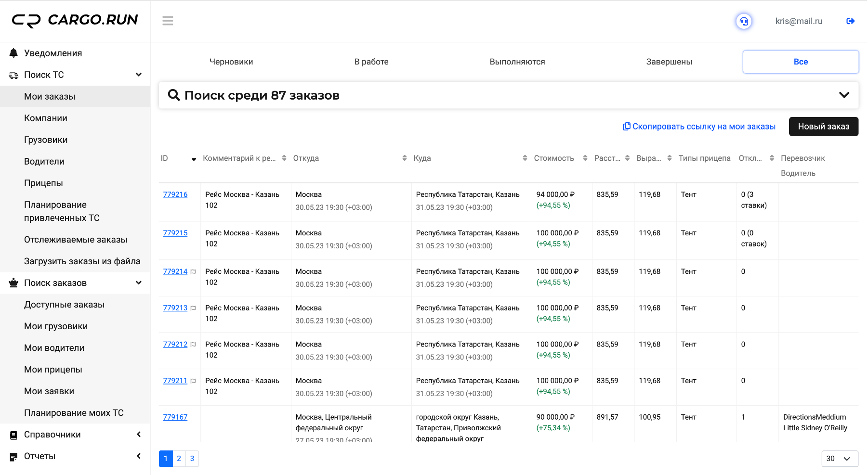
Task: Click flag icon next to order 779214
Action: (193, 272)
